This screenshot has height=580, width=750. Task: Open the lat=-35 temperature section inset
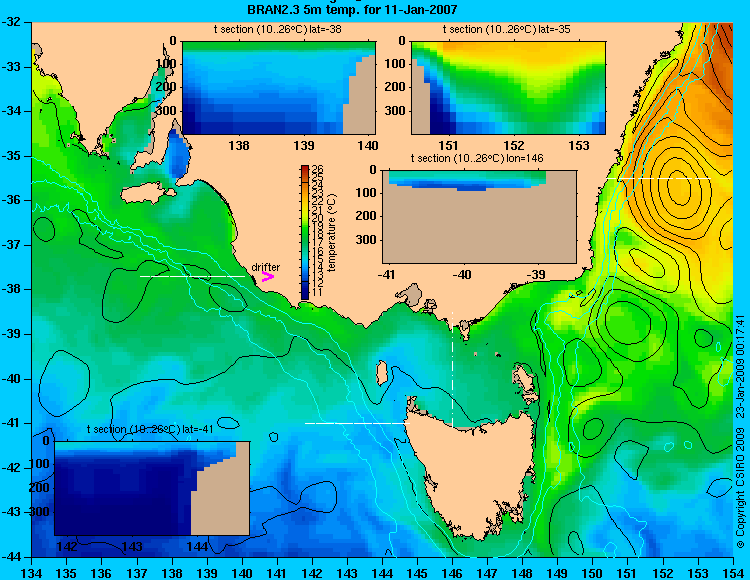click(x=508, y=88)
